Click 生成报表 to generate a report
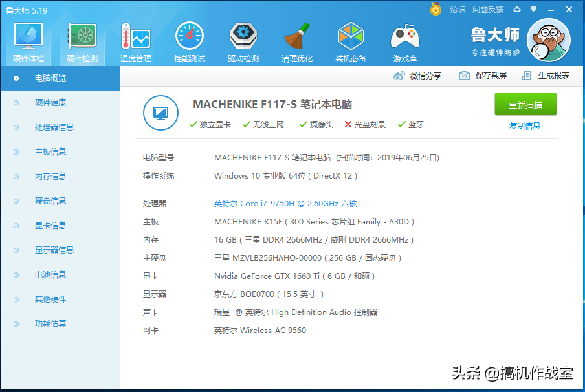585x392 pixels. 547,76
